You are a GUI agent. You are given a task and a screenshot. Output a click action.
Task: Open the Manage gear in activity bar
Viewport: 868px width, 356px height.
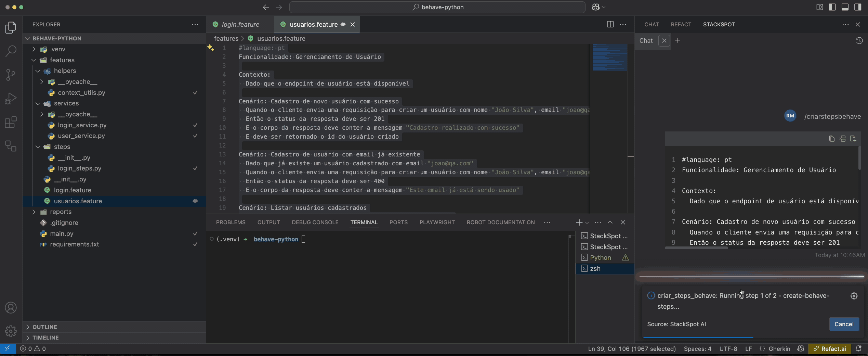point(11,331)
